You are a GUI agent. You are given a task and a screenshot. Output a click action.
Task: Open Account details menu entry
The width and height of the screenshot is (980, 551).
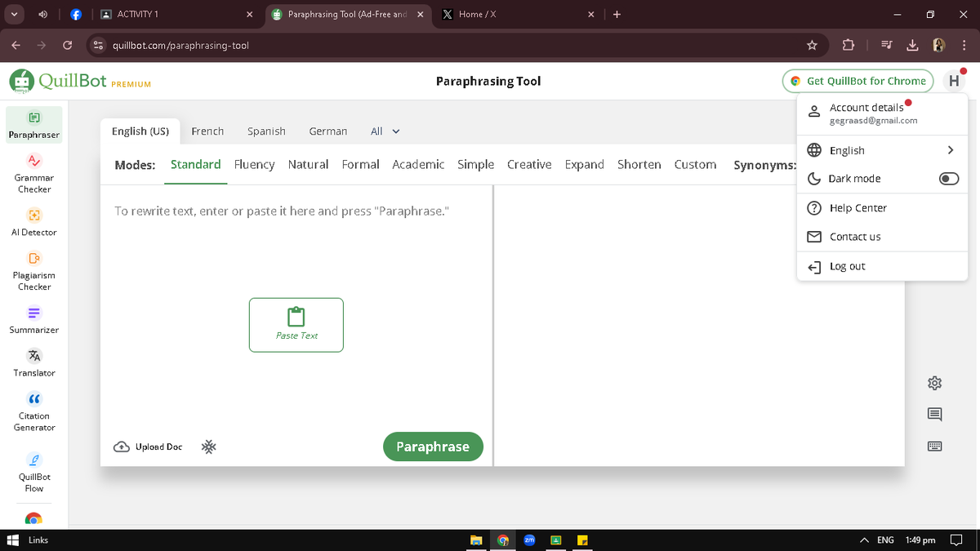882,113
